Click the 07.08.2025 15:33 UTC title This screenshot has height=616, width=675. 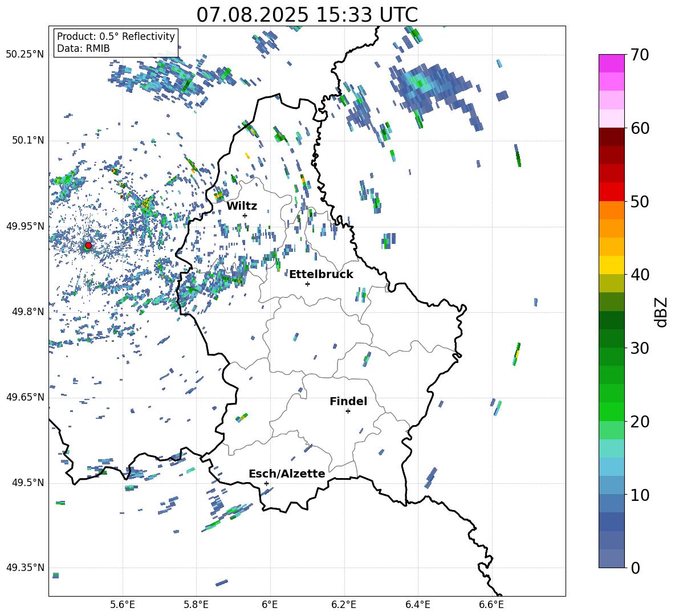307,15
